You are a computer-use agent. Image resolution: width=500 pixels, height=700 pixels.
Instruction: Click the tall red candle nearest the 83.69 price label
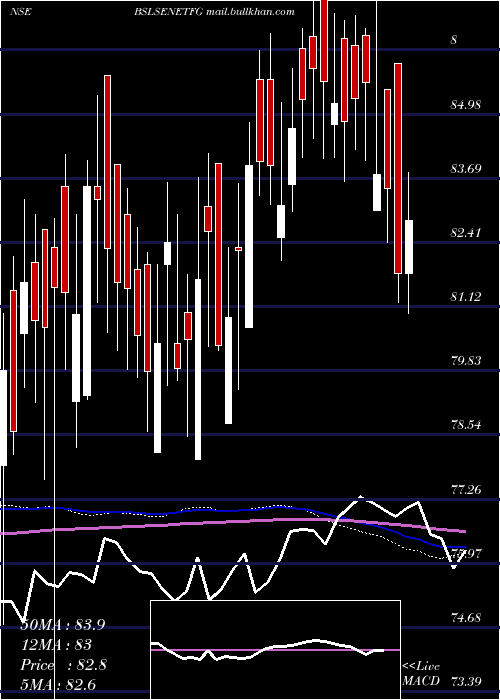(398, 168)
